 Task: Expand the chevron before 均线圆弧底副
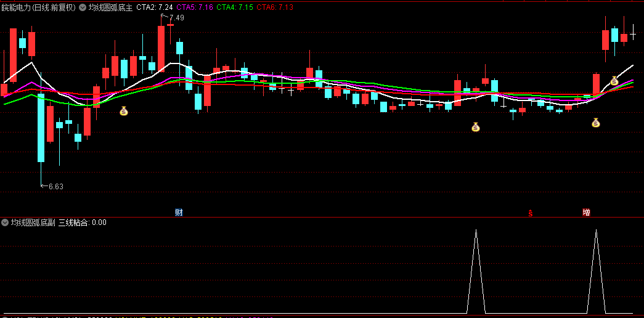click(x=5, y=222)
